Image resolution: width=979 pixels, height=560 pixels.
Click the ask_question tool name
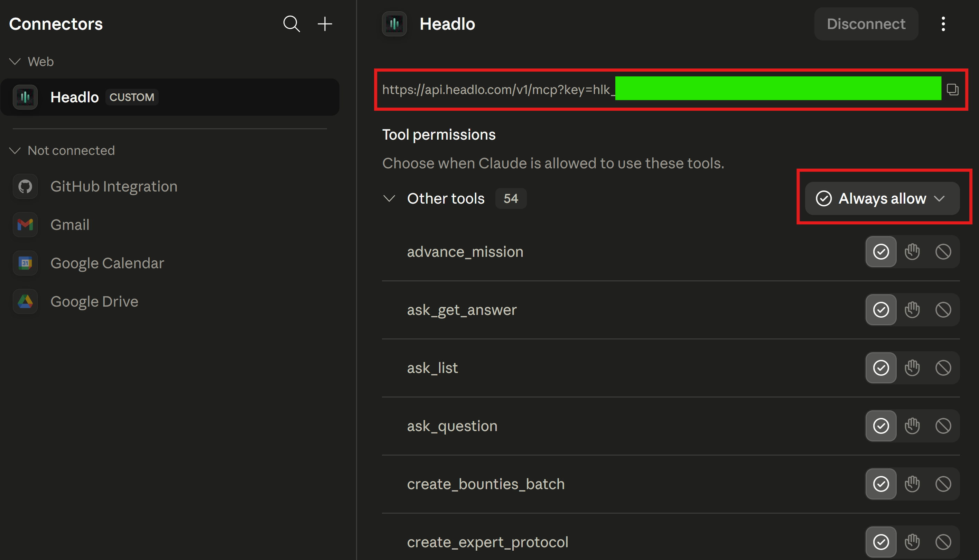tap(452, 426)
